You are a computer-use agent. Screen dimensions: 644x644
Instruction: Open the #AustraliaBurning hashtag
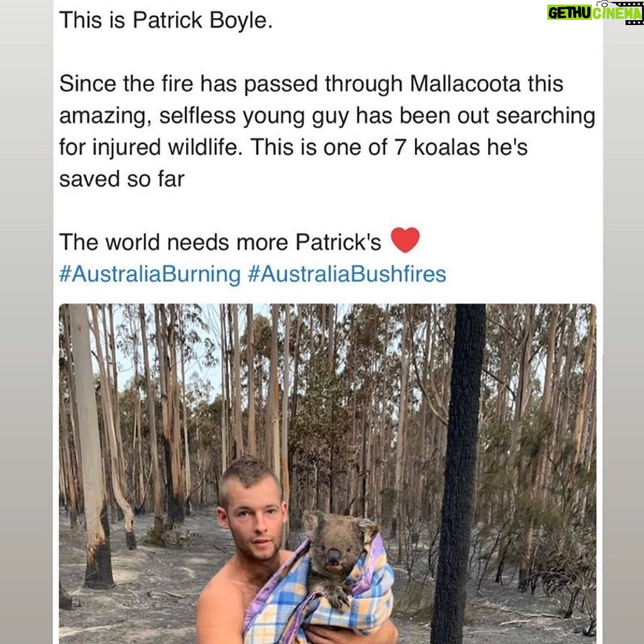[150, 274]
